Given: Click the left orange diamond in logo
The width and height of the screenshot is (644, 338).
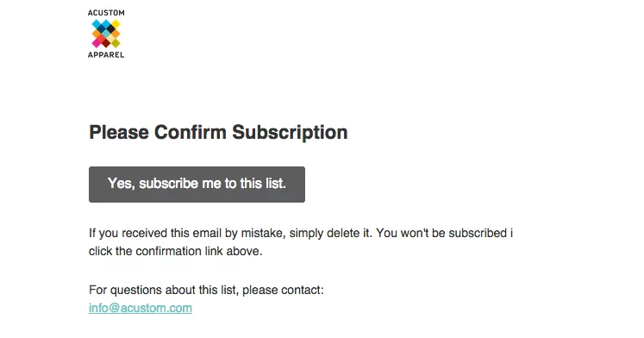Looking at the screenshot, I should coord(96,34).
